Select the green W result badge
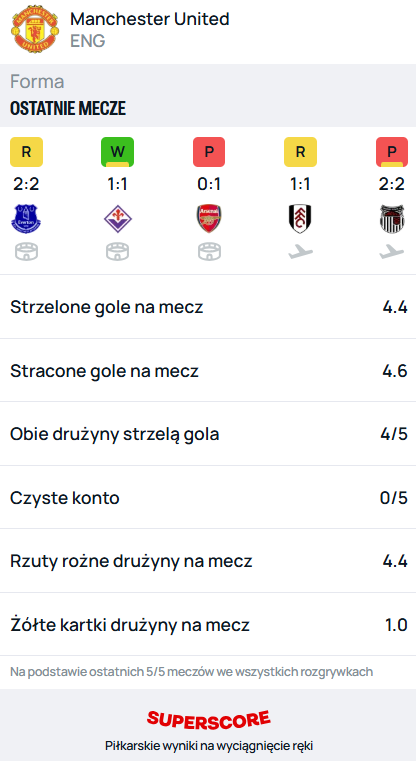The width and height of the screenshot is (416, 761). point(117,152)
